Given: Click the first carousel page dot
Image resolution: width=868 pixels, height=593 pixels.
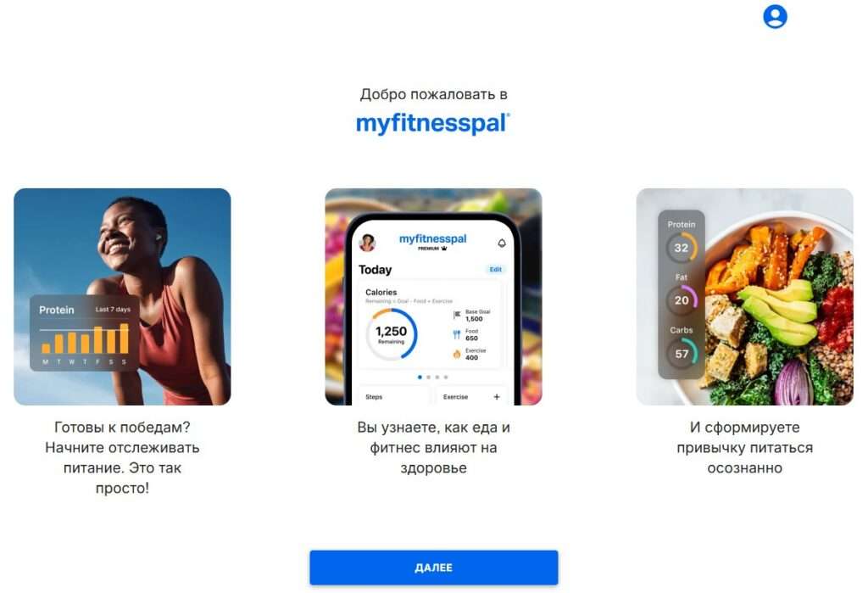Looking at the screenshot, I should coord(420,377).
